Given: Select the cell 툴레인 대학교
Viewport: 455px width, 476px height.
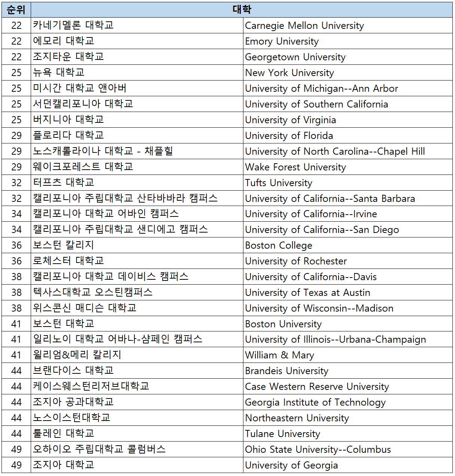Looking at the screenshot, I should 137,434.
